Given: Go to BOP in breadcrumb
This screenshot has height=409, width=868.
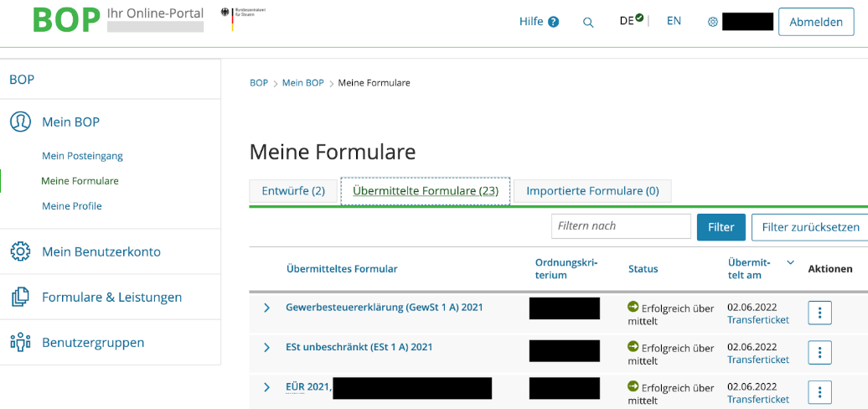Looking at the screenshot, I should click(259, 83).
